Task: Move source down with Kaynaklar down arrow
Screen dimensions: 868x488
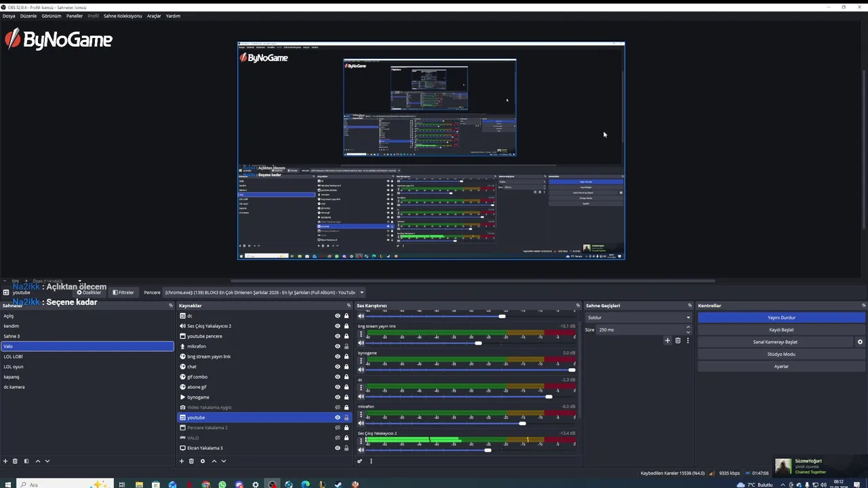Action: [x=224, y=461]
